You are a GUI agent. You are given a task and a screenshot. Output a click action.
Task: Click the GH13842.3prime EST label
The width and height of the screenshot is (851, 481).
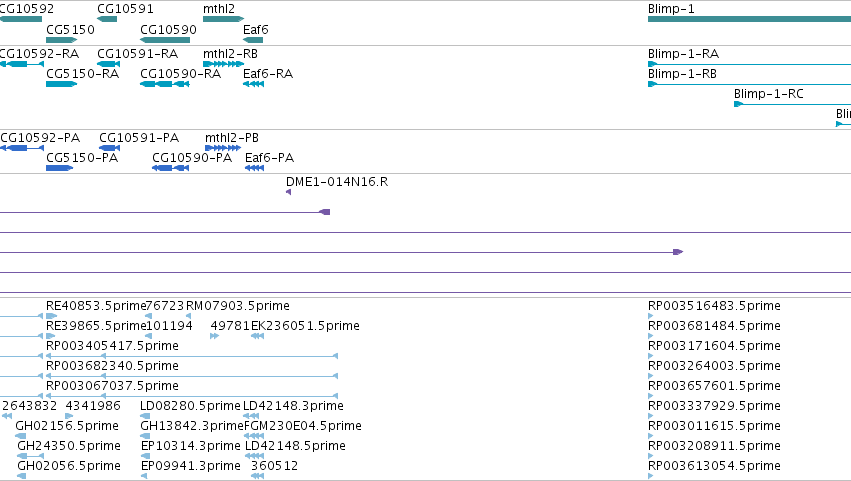click(192, 426)
